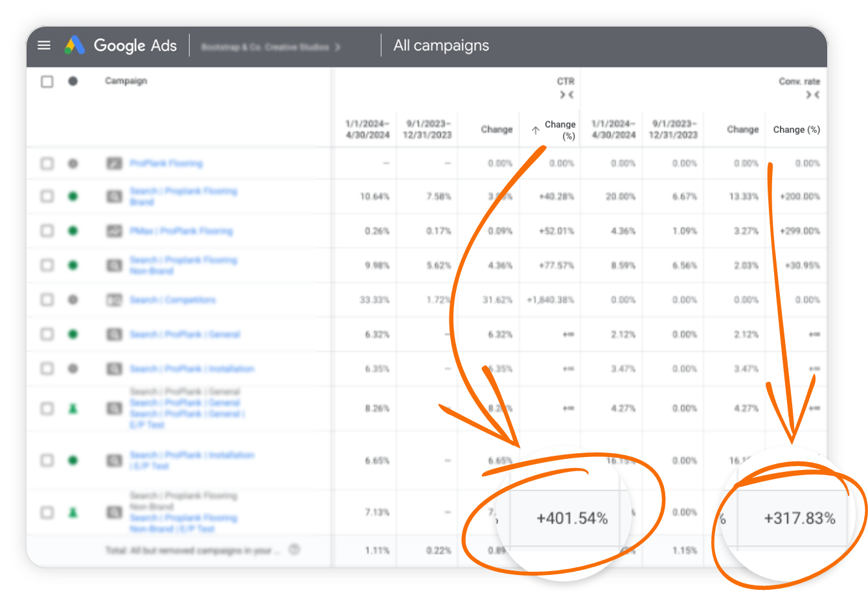Select the Search | Competitors row checkbox
This screenshot has width=868, height=597.
[x=47, y=300]
